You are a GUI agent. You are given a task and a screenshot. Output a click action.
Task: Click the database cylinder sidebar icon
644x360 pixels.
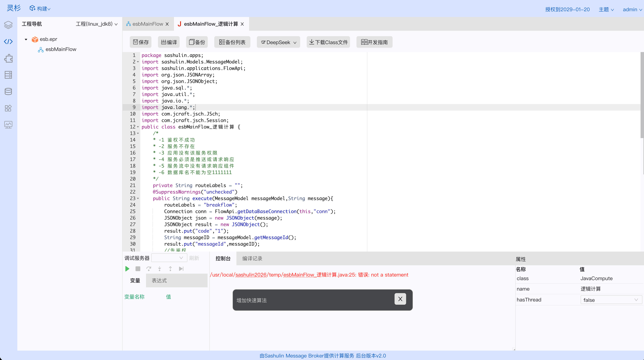8,91
